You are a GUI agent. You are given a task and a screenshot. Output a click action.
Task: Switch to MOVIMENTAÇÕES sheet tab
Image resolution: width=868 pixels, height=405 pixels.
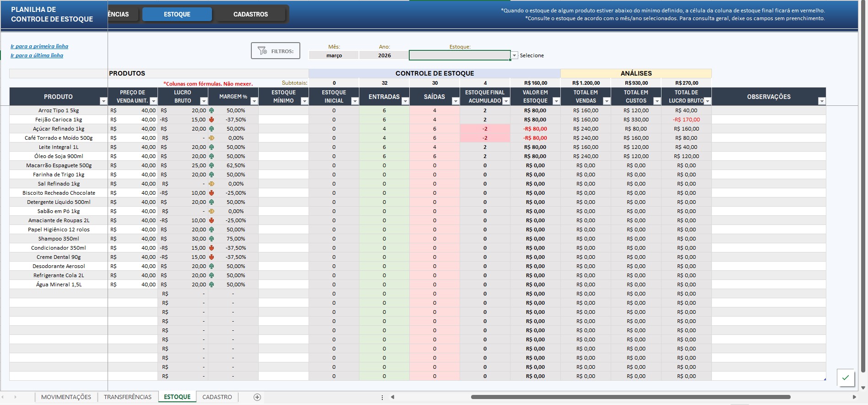66,397
